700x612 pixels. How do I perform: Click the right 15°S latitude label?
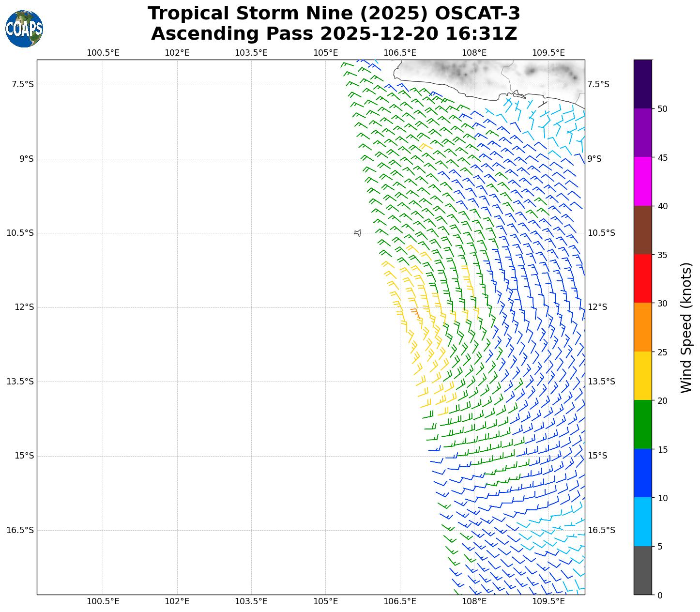click(x=597, y=456)
